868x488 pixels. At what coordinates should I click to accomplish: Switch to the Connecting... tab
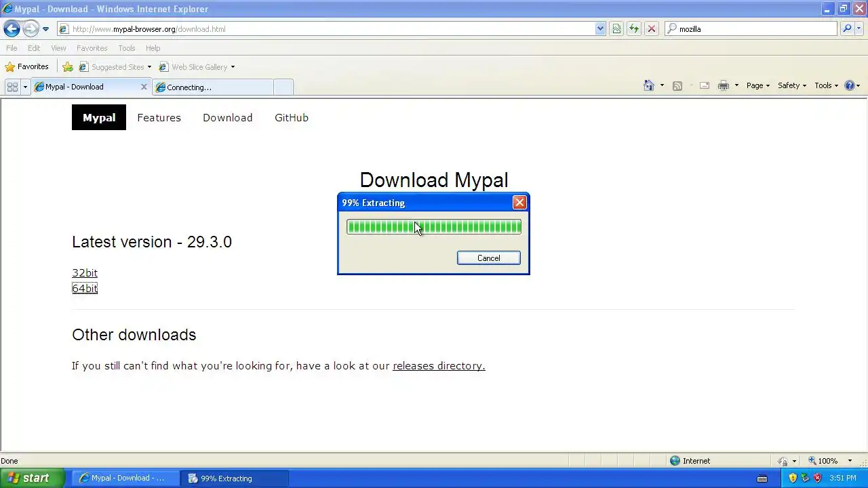pos(212,87)
